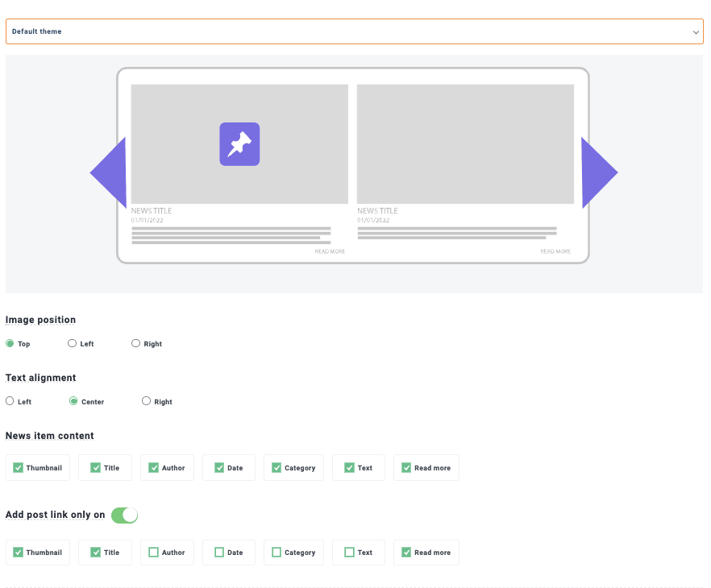
Task: Uncheck Category in News item content
Action: tap(276, 467)
